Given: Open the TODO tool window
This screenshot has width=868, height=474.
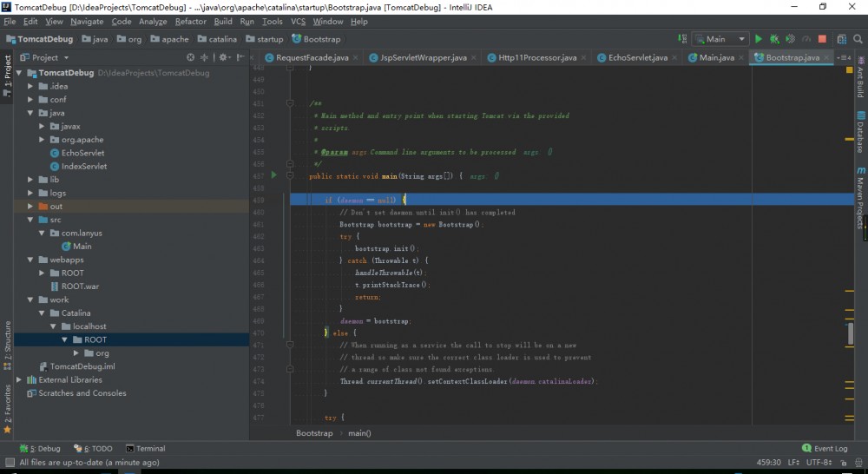Looking at the screenshot, I should tap(93, 449).
